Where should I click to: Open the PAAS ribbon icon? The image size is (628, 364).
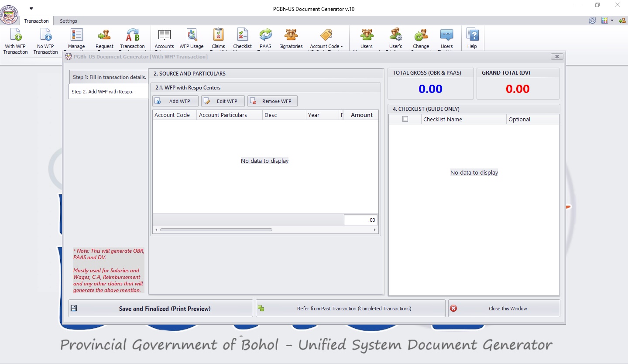tap(265, 39)
